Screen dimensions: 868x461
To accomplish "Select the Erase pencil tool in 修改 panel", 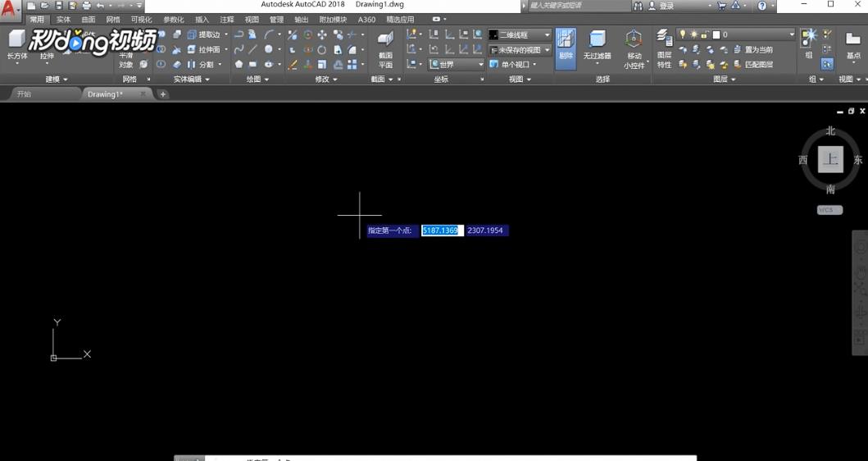I will [293, 64].
